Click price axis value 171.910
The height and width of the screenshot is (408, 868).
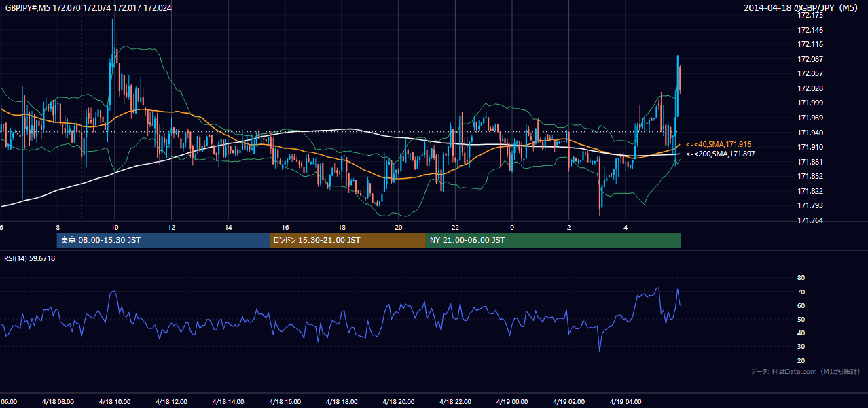[810, 147]
